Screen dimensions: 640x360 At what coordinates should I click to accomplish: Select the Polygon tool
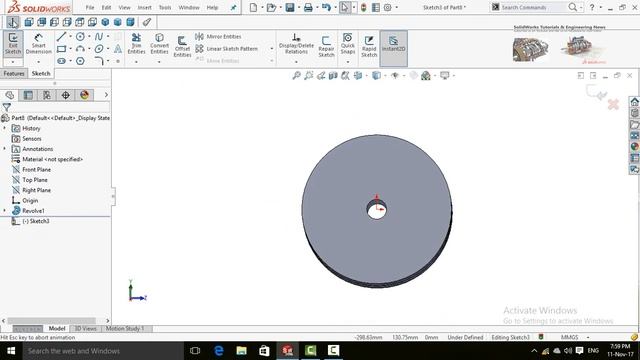coord(80,61)
